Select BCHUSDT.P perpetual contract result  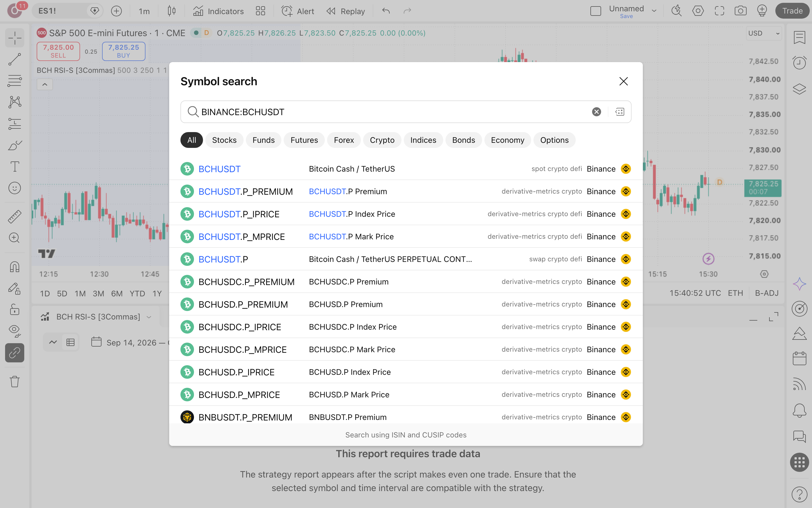point(406,259)
